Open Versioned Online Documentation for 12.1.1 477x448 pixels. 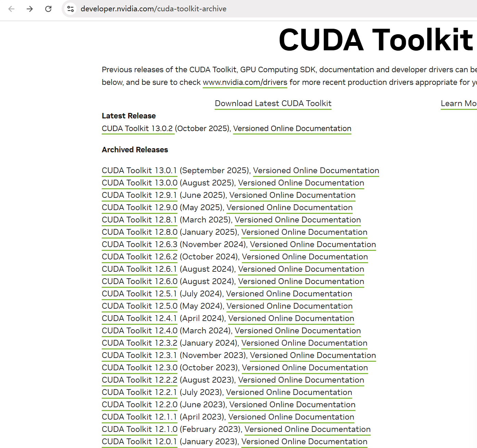[x=291, y=417]
